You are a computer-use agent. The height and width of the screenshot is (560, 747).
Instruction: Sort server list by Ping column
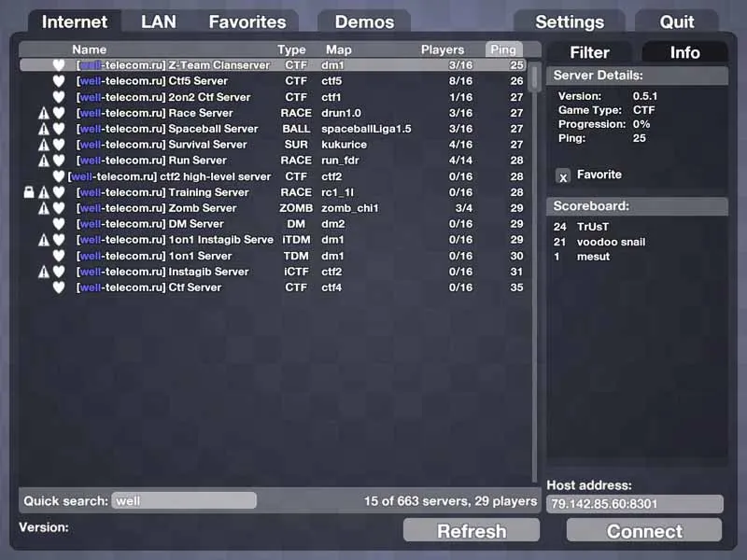tap(504, 49)
